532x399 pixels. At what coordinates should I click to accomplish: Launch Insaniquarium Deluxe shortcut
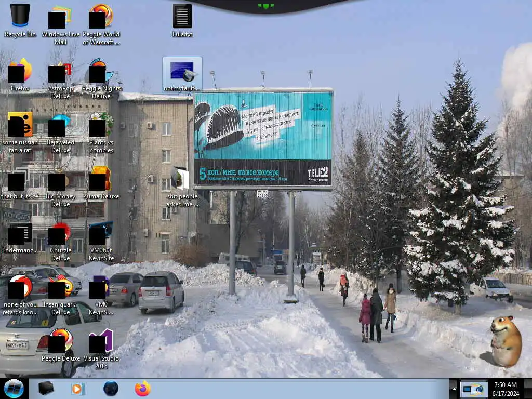coord(60,295)
